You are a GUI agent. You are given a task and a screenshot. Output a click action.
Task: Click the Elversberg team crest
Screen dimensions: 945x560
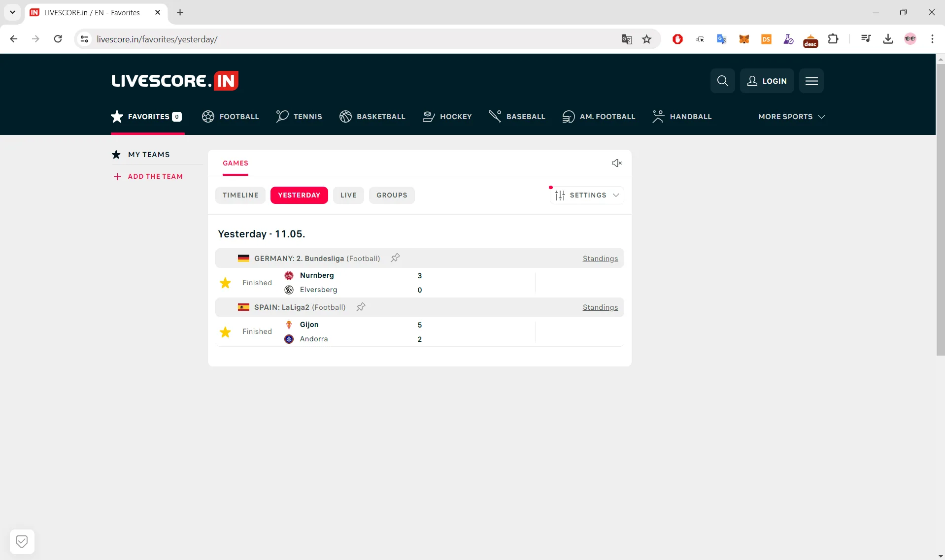point(289,290)
